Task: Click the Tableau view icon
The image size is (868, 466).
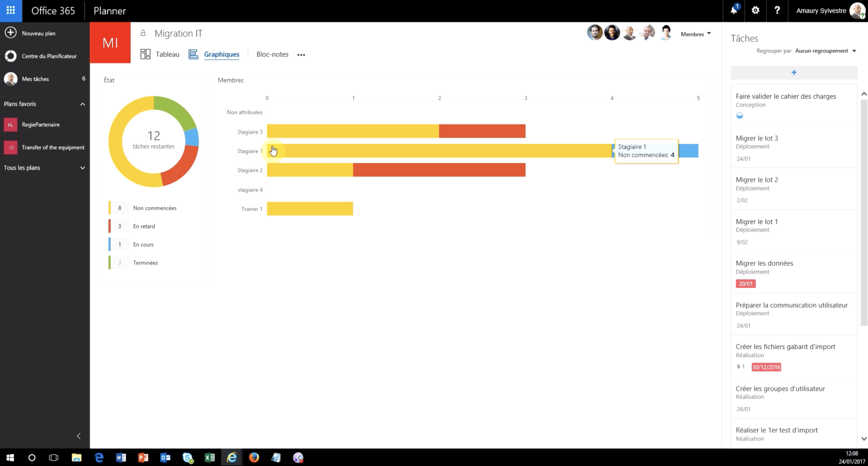Action: click(146, 54)
